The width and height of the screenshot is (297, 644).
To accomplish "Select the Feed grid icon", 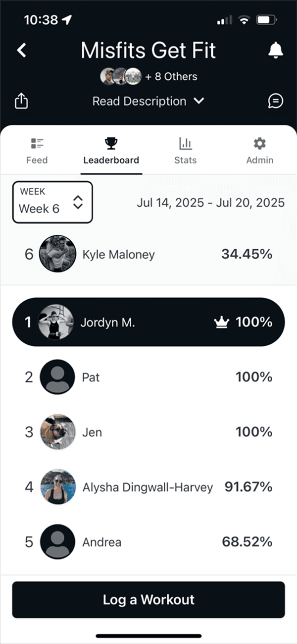I will (x=37, y=144).
